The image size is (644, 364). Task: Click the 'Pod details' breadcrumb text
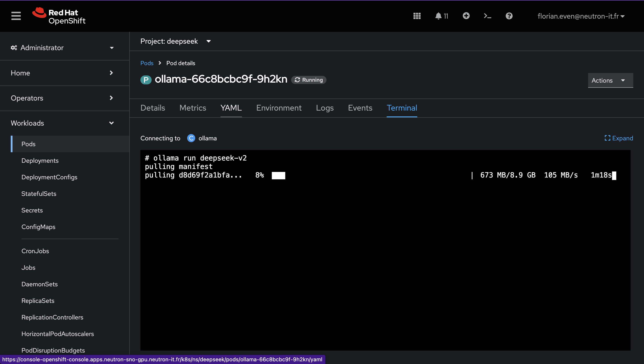point(181,63)
